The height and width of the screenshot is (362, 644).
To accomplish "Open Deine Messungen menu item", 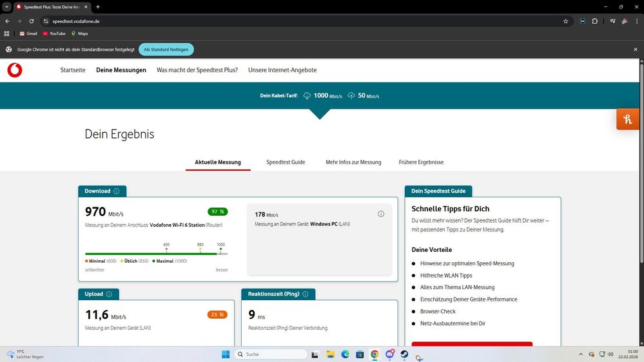I will click(121, 70).
